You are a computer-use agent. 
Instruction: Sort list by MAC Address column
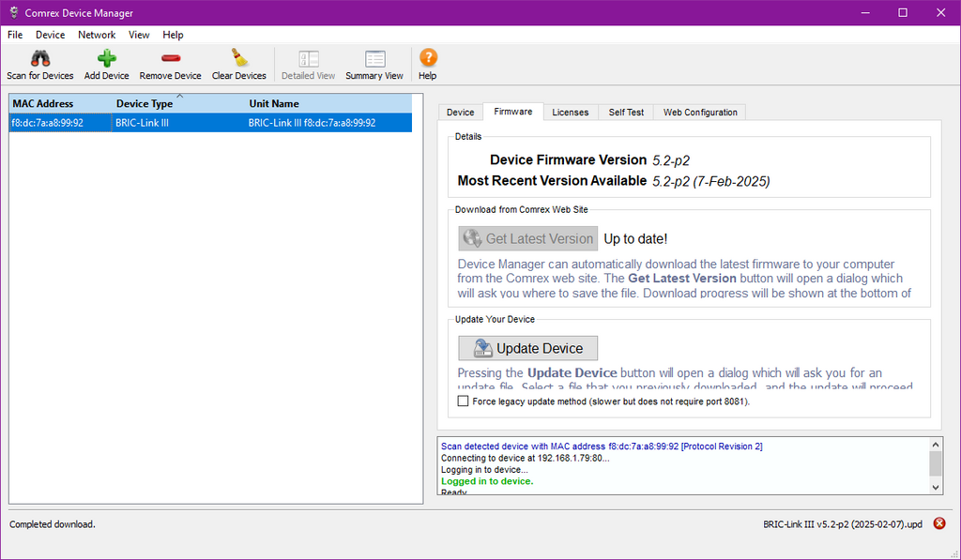coord(42,104)
